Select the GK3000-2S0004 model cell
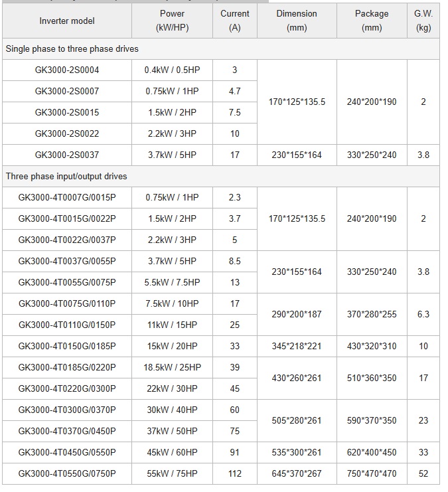 [x=67, y=70]
